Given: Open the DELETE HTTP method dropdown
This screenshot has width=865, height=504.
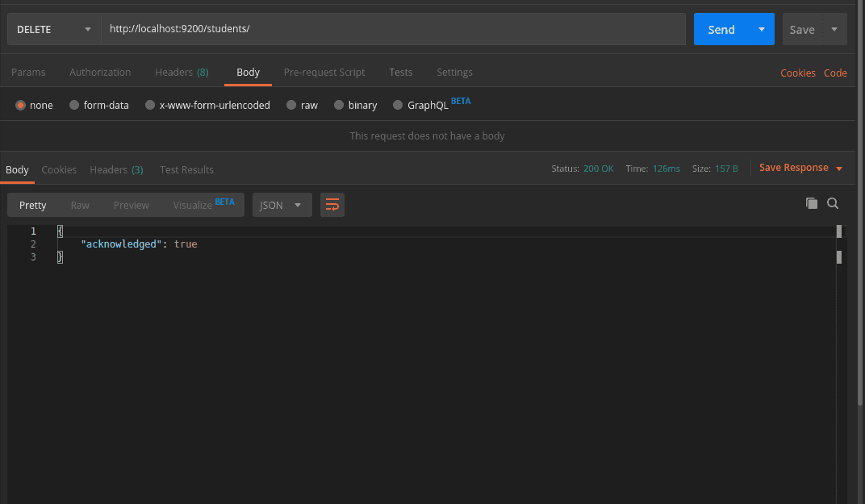Looking at the screenshot, I should [54, 30].
